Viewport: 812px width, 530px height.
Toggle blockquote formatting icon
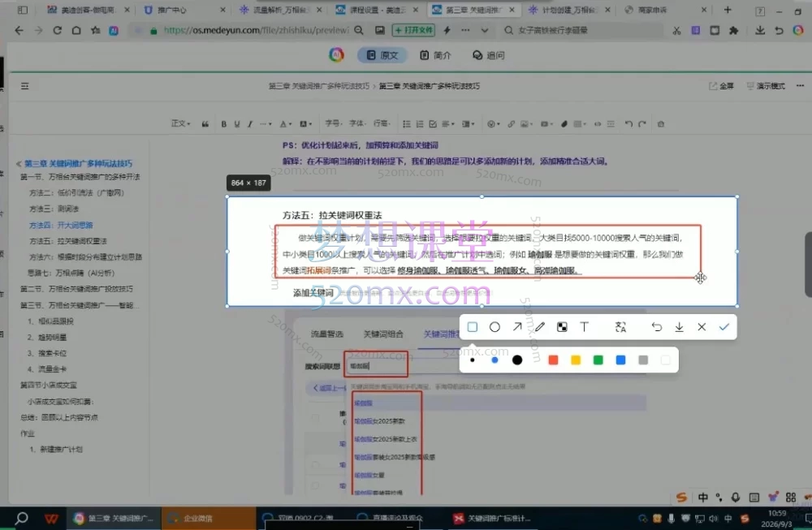tap(205, 124)
